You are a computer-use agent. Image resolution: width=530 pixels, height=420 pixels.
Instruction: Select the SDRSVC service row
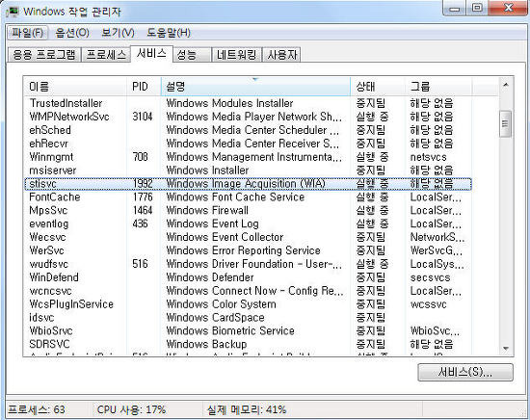pos(248,344)
